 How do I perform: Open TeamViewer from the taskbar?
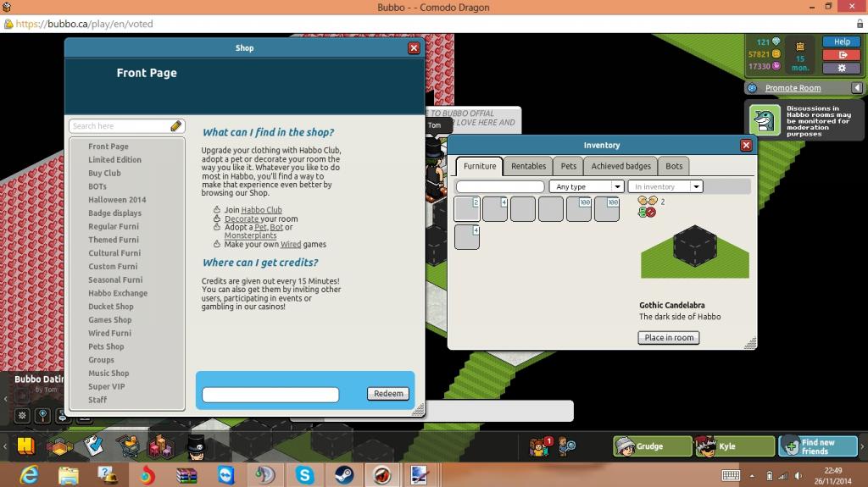[225, 475]
